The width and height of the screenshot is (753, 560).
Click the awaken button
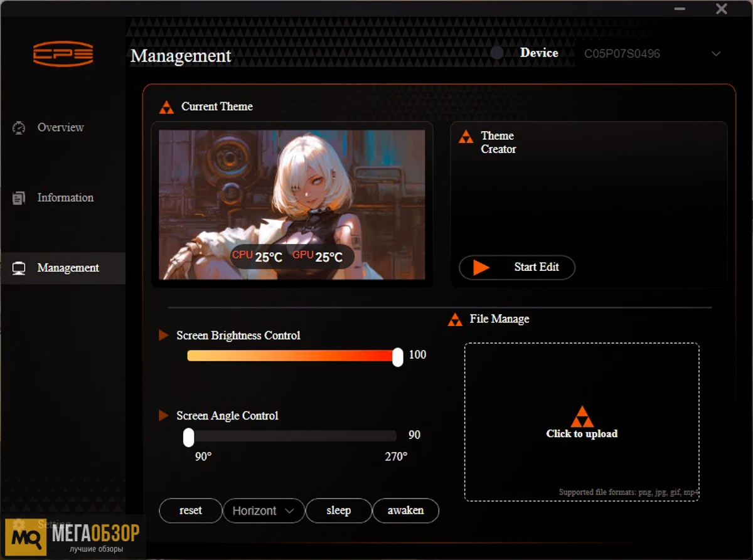(x=405, y=510)
